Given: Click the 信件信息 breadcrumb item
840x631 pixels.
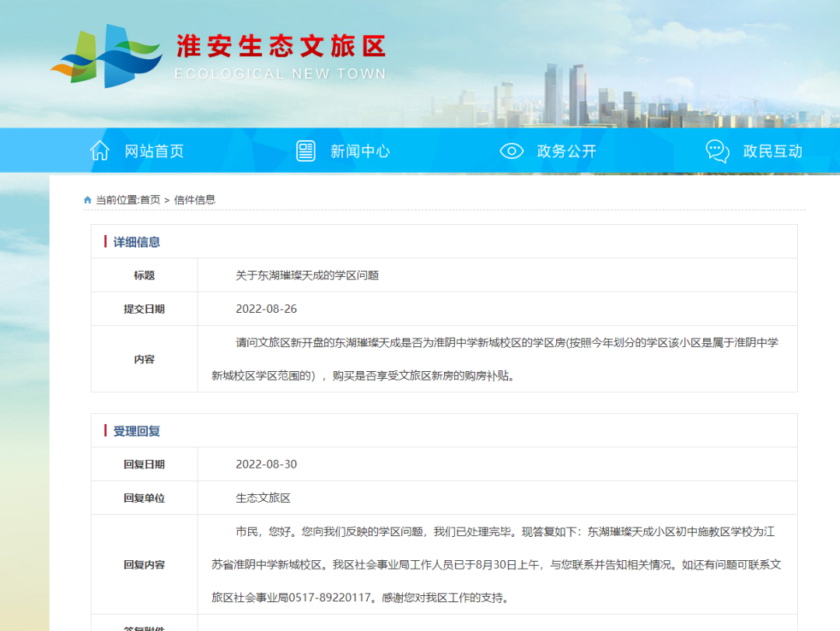Looking at the screenshot, I should (194, 200).
